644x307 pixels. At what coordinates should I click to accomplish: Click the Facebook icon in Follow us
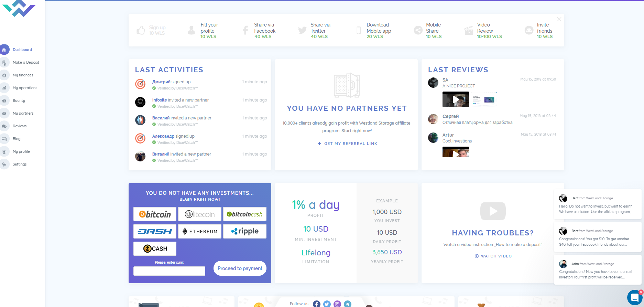[x=316, y=304]
